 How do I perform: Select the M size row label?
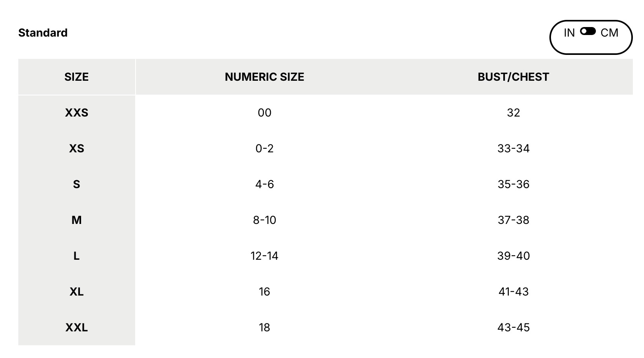coord(77,220)
